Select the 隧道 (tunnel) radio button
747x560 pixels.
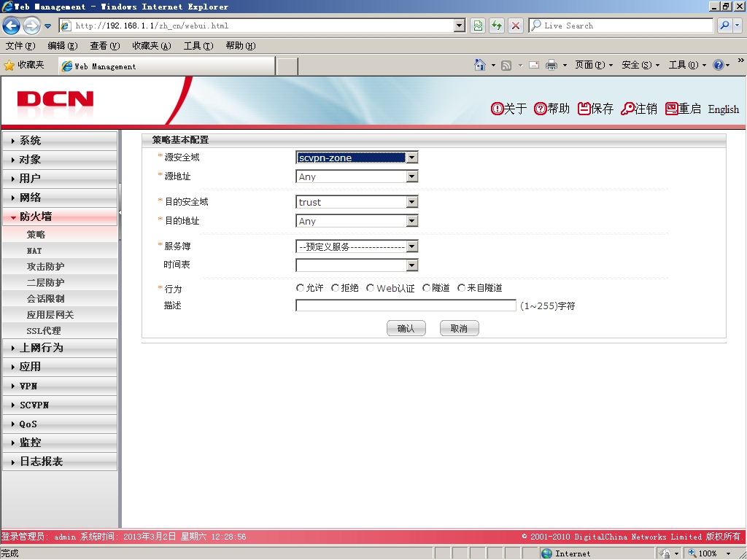[427, 288]
